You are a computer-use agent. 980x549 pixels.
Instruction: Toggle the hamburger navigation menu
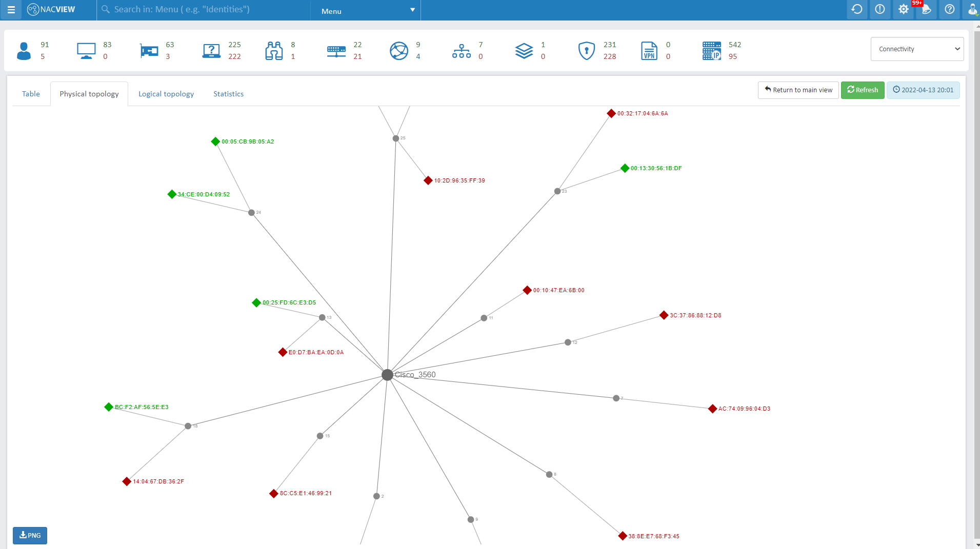point(10,9)
